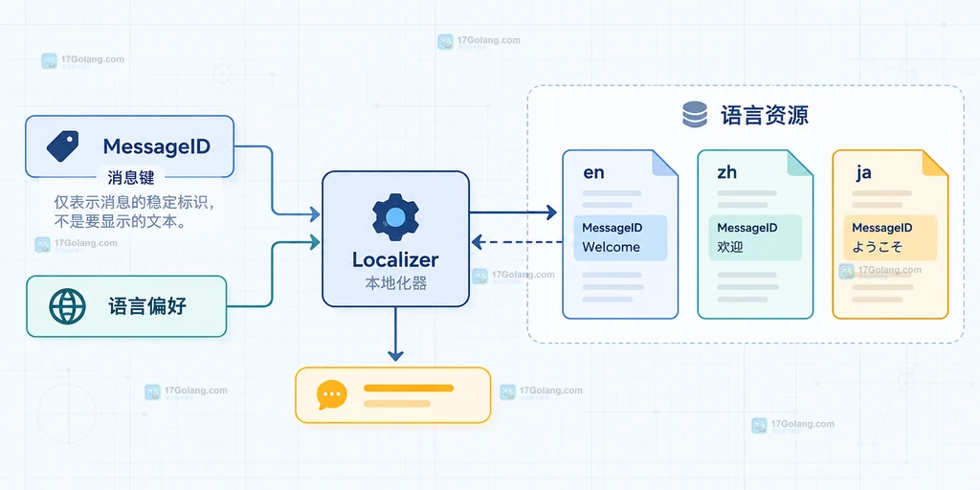This screenshot has height=490, width=980.
Task: Click the 本地化器 subtitle
Action: (x=395, y=283)
